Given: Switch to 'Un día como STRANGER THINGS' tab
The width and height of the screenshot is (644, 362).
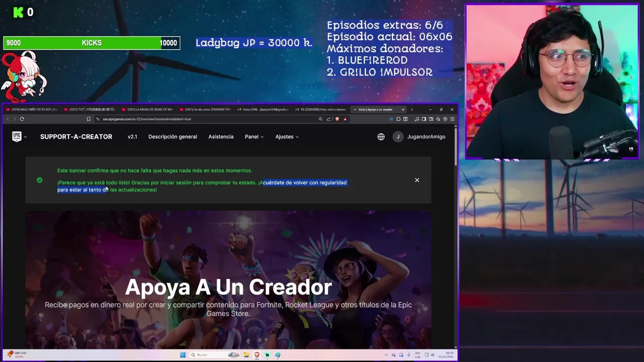Looking at the screenshot, I should point(205,109).
